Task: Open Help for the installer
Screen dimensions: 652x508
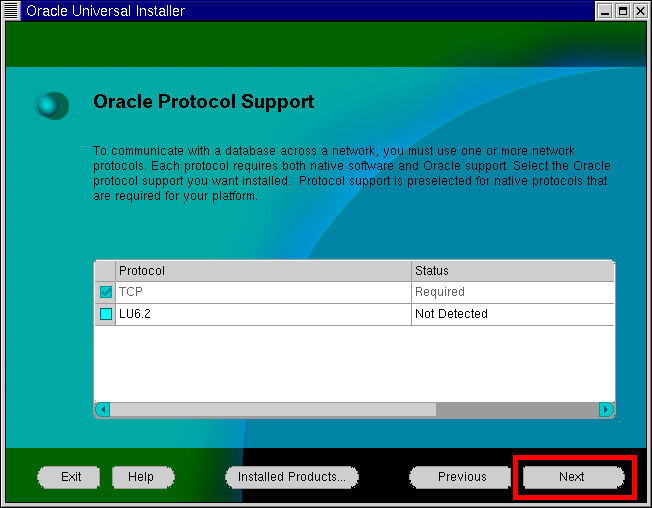Action: [142, 477]
